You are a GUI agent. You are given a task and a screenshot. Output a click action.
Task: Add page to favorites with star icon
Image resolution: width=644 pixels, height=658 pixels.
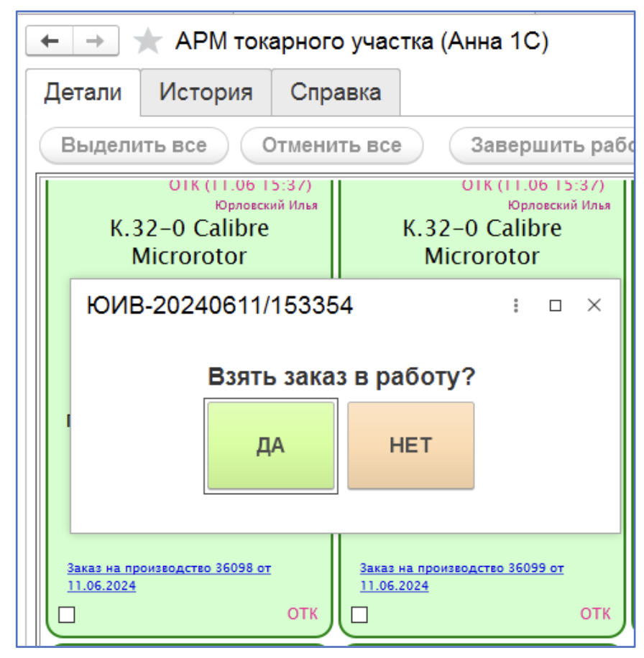pyautogui.click(x=148, y=42)
